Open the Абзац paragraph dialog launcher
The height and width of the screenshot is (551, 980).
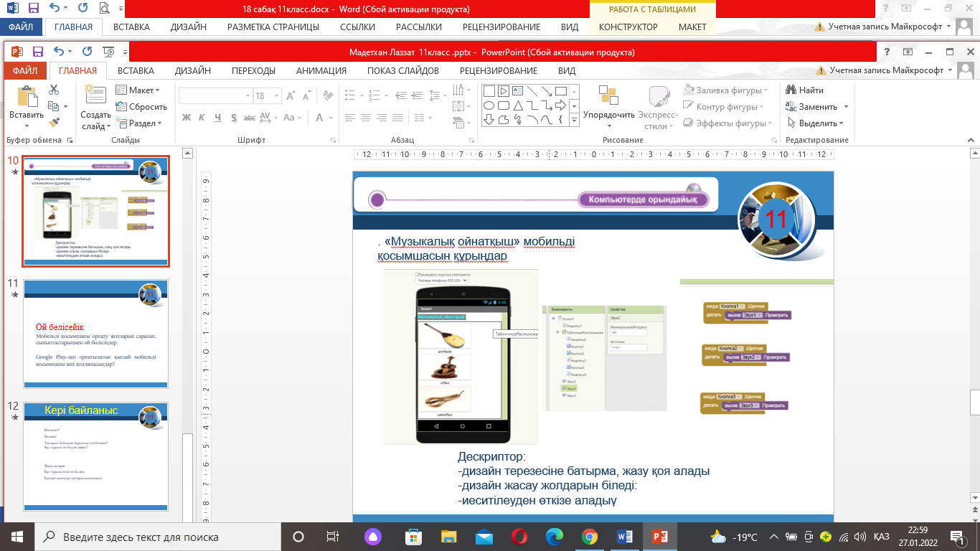click(471, 140)
